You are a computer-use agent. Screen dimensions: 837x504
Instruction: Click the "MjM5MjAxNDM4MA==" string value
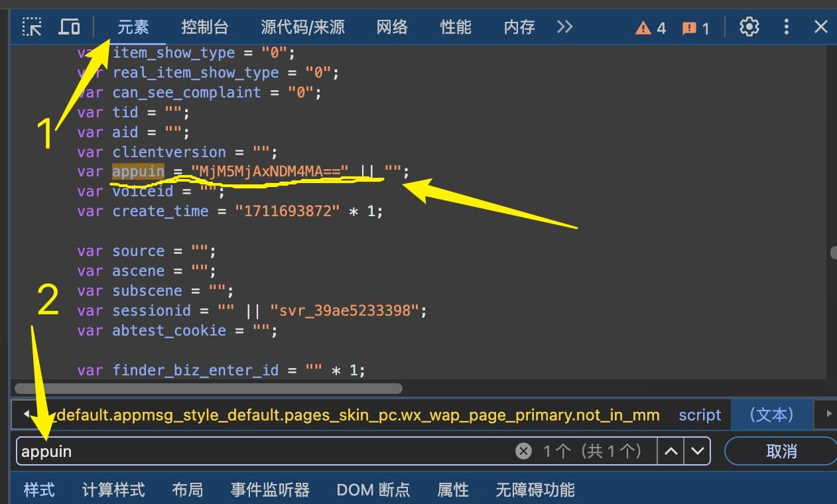pyautogui.click(x=270, y=172)
